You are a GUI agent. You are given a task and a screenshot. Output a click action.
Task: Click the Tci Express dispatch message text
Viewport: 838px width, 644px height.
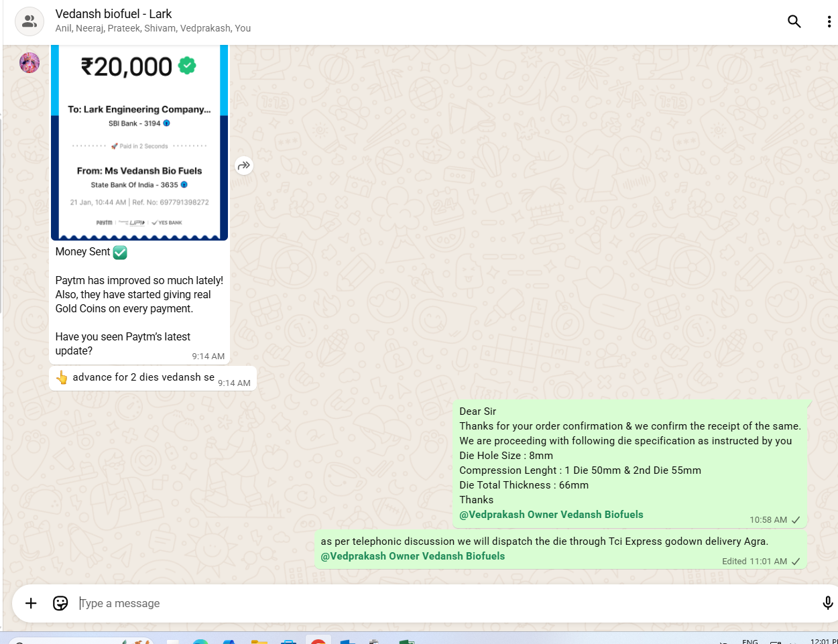click(544, 541)
